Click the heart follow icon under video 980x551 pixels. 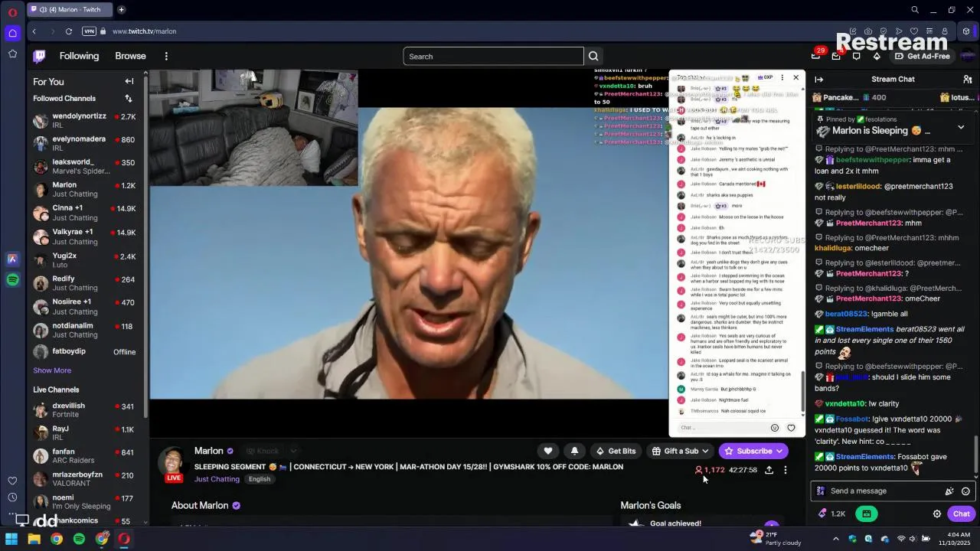click(547, 451)
